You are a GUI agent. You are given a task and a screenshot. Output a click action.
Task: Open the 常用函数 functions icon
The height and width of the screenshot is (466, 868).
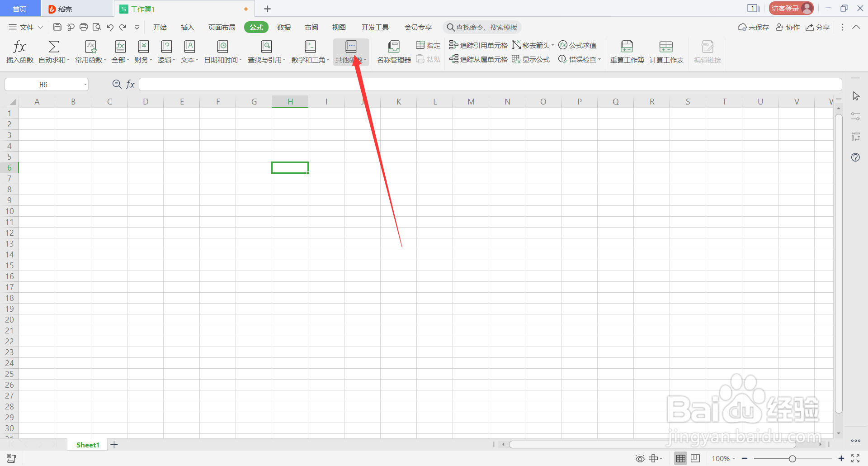[91, 47]
